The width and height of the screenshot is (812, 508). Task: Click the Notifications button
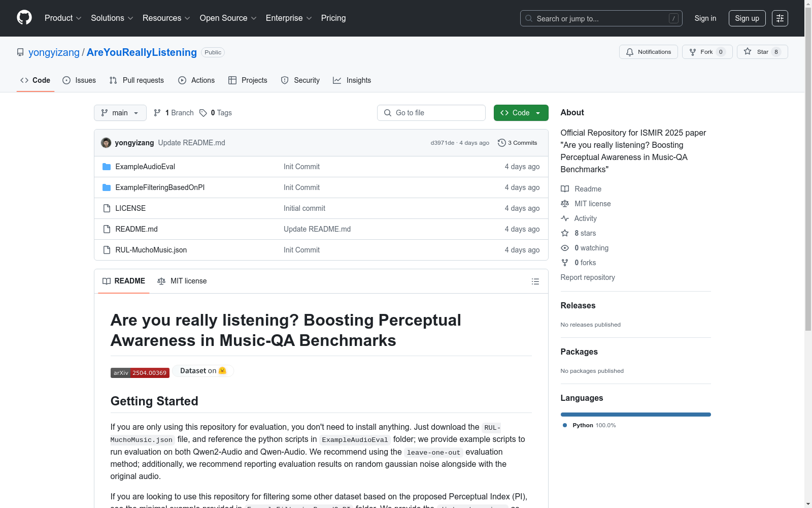tap(649, 52)
